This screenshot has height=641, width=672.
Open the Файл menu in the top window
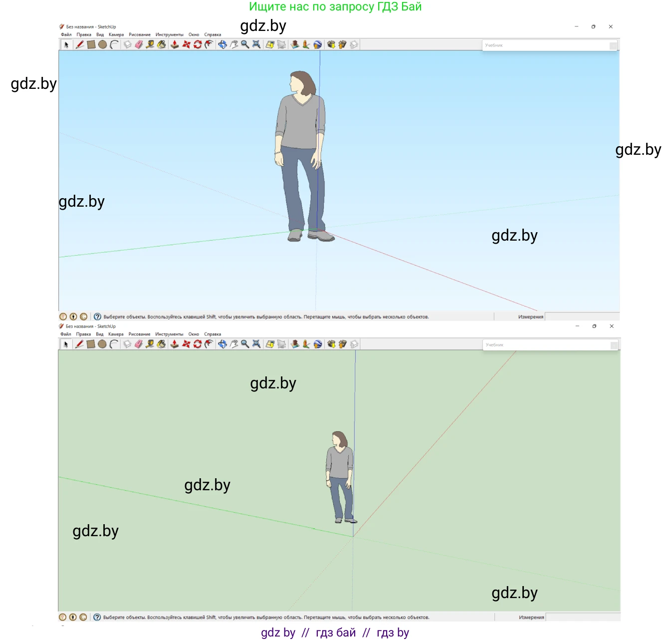click(66, 35)
